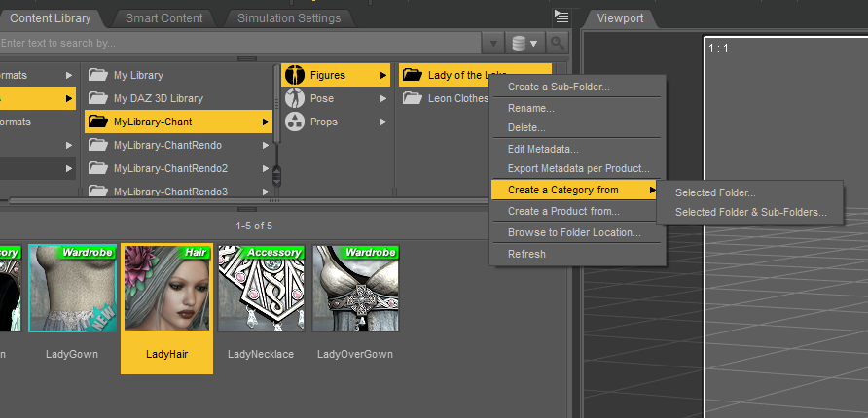The image size is (868, 418).
Task: Click the MyLibrary-Chant folder icon
Action: tap(98, 122)
